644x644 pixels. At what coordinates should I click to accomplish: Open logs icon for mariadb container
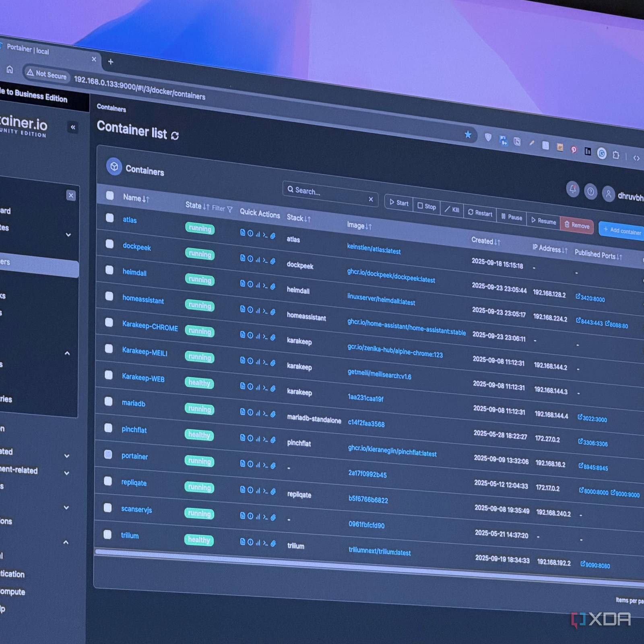click(x=243, y=412)
